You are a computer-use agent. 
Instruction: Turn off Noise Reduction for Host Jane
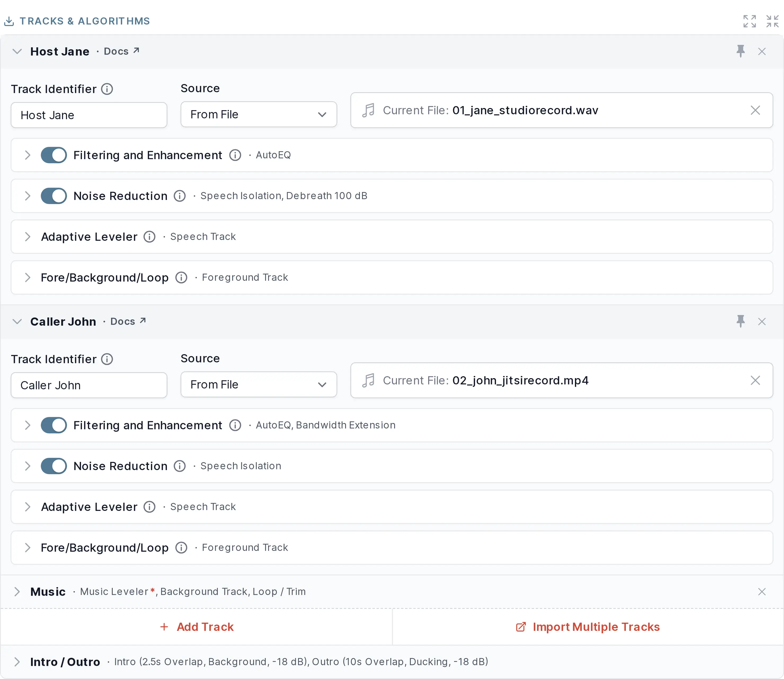click(54, 196)
